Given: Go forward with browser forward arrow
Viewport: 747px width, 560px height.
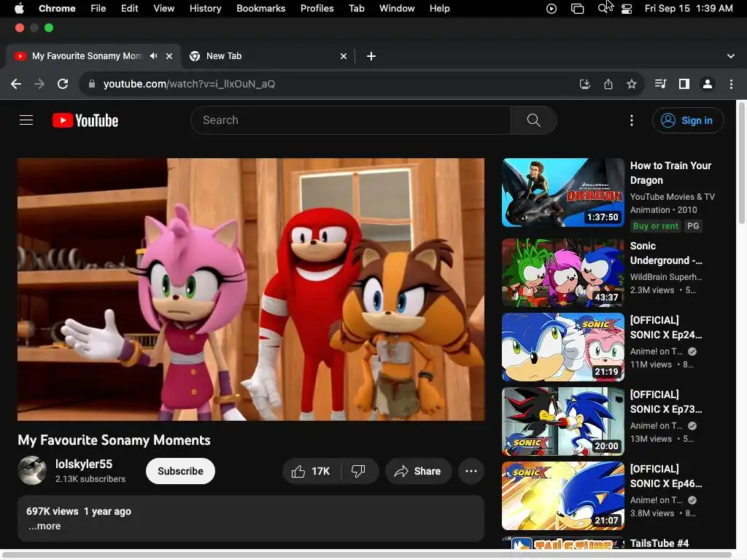Looking at the screenshot, I should tap(39, 85).
